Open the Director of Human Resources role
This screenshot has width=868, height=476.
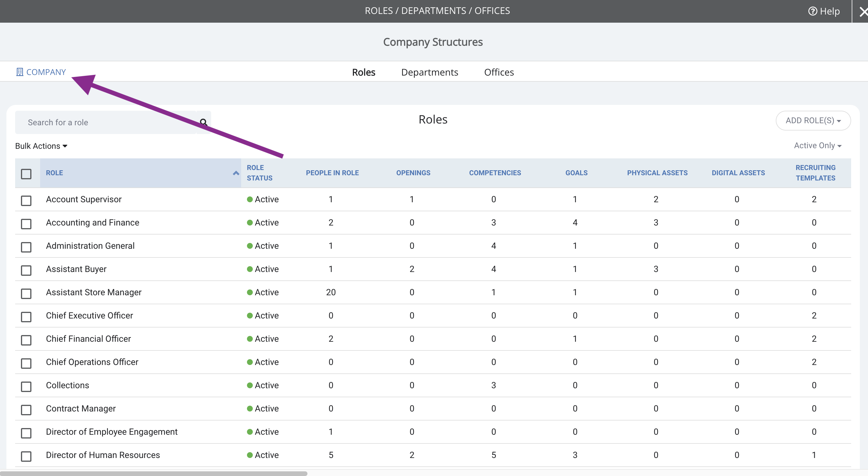pyautogui.click(x=103, y=455)
